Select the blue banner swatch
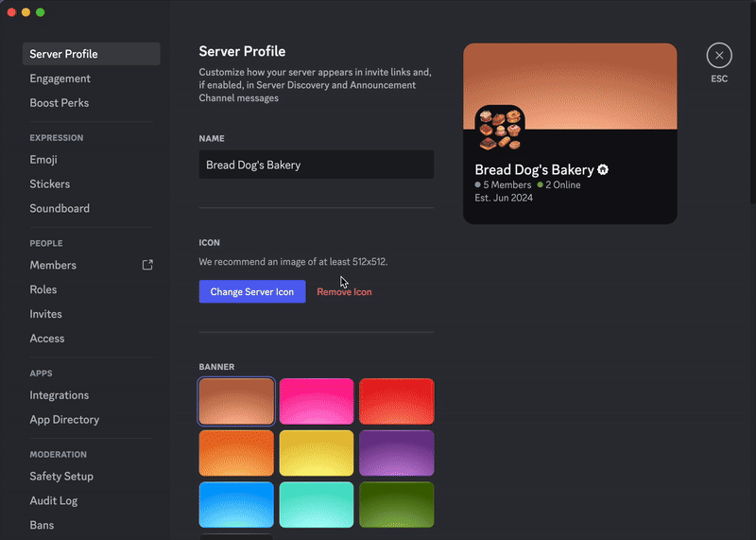756x540 pixels. [236, 504]
